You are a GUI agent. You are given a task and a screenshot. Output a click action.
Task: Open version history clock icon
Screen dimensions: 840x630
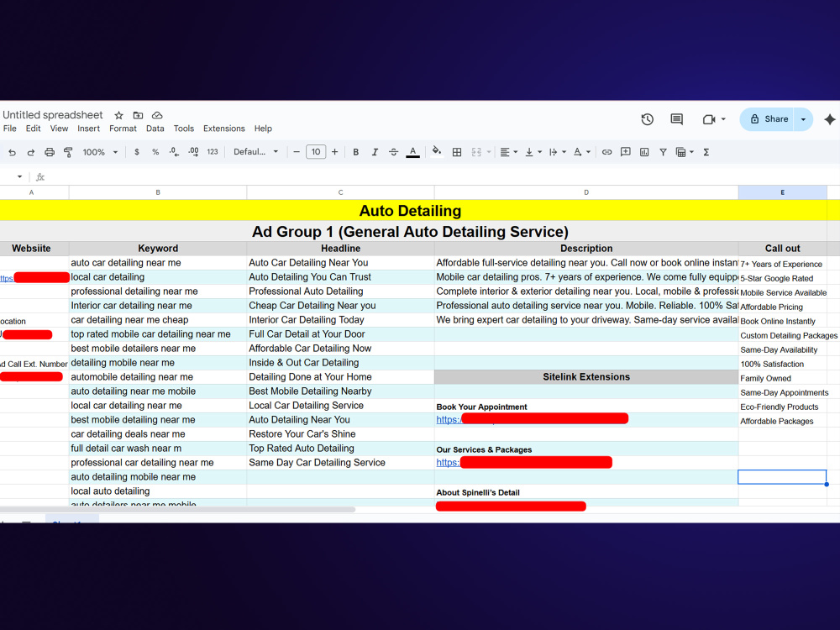pos(647,119)
